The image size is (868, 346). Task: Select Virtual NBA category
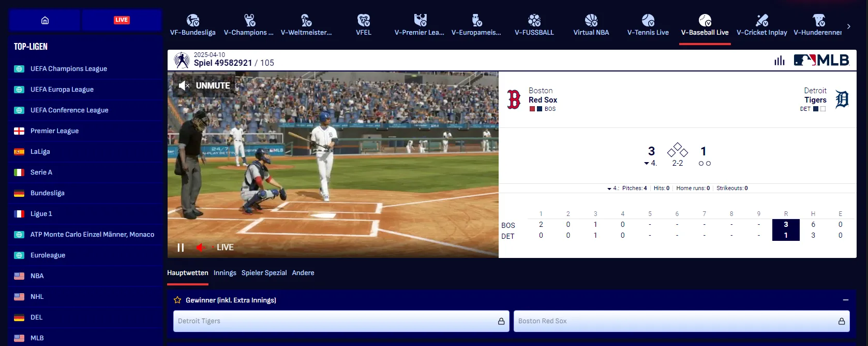pos(591,25)
